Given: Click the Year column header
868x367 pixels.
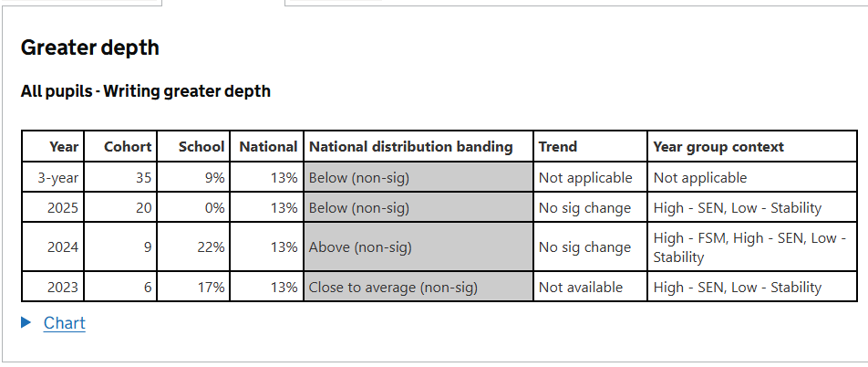Looking at the screenshot, I should click(x=64, y=146).
